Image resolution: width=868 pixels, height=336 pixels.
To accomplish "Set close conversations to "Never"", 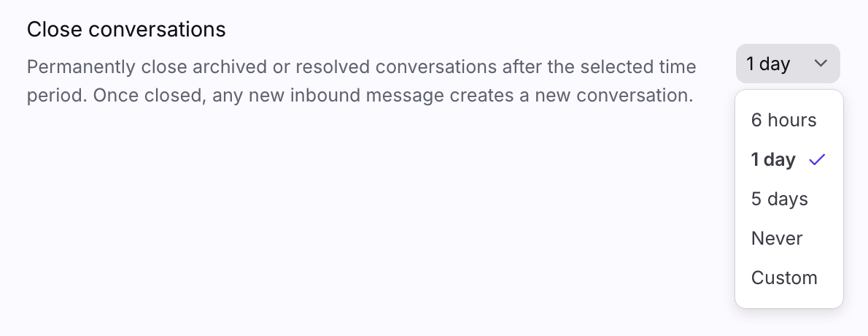I will [777, 239].
